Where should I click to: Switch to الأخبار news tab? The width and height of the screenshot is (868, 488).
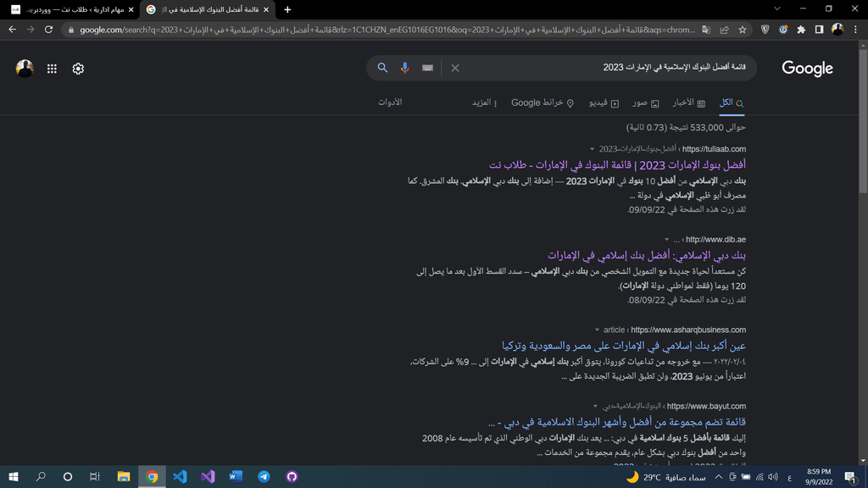click(688, 103)
